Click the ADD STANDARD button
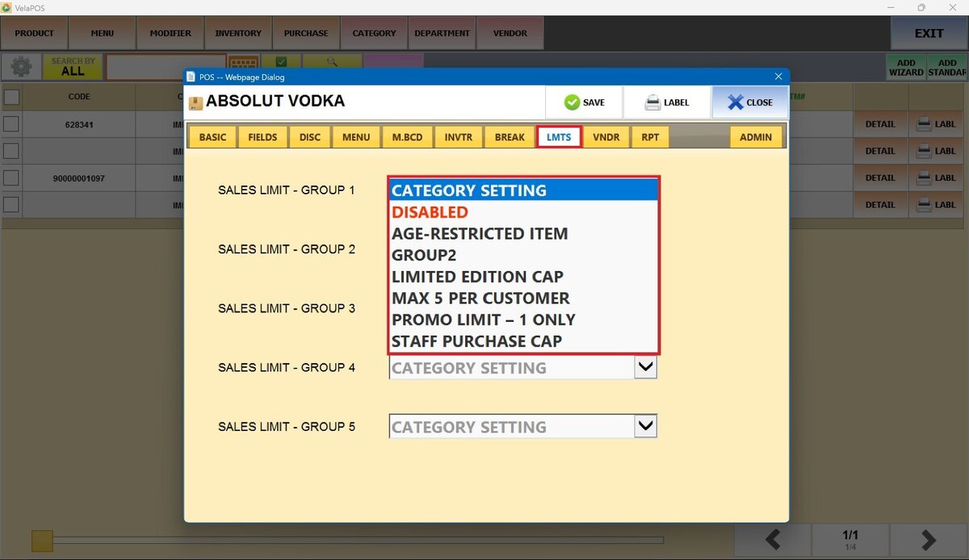 pos(947,67)
